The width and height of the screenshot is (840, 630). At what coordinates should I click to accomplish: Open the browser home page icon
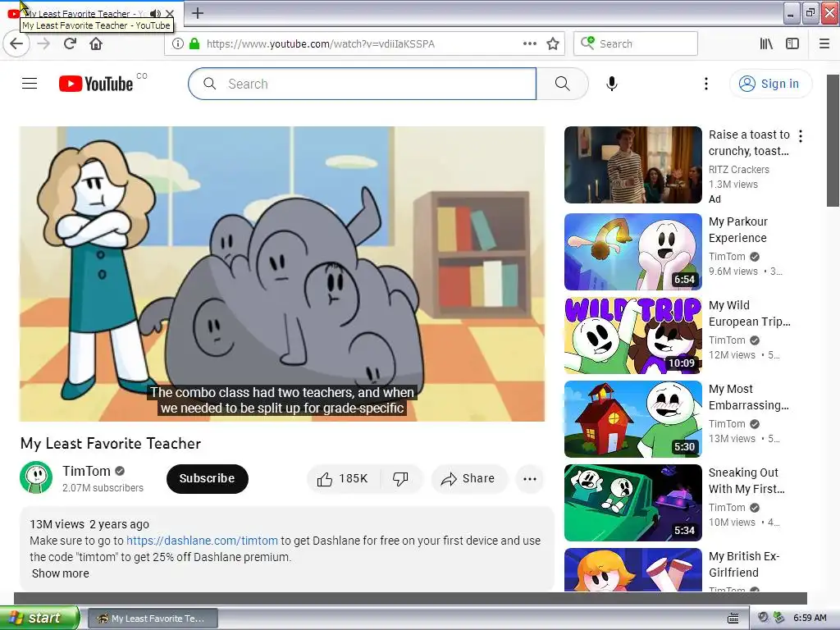96,43
